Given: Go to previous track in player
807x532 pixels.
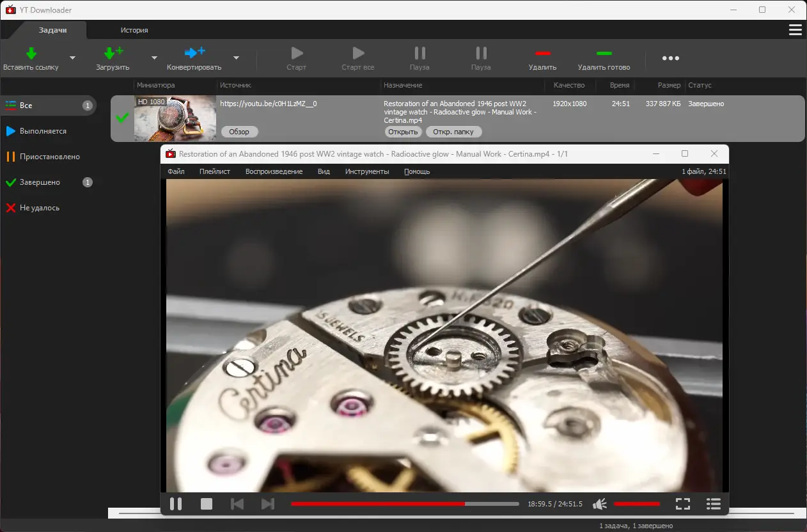Looking at the screenshot, I should point(237,504).
